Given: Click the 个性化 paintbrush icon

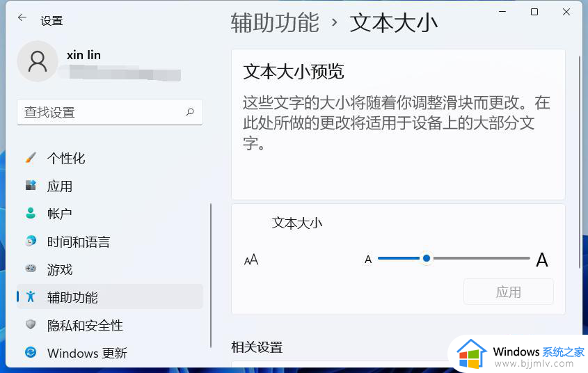Looking at the screenshot, I should point(31,158).
